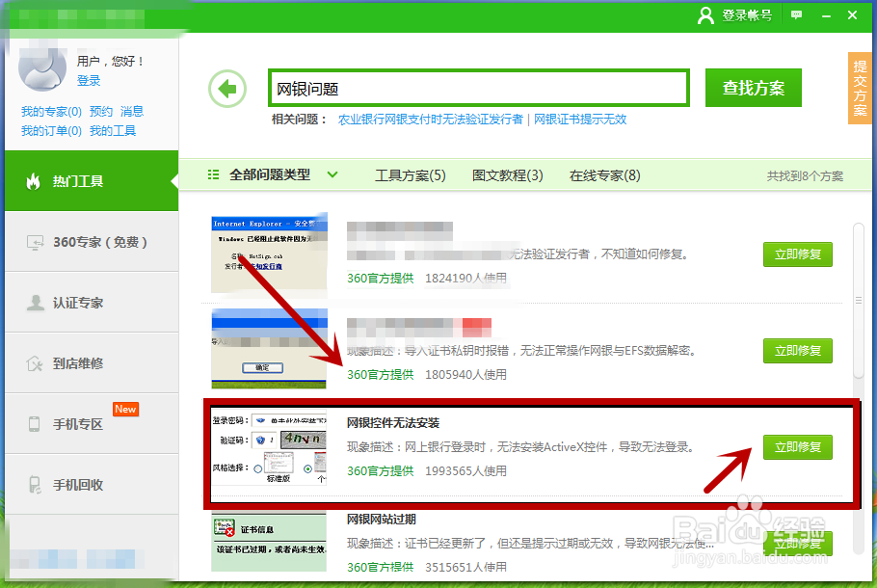Click the 1993565人使用 usage count
The height and width of the screenshot is (588, 877).
[465, 471]
